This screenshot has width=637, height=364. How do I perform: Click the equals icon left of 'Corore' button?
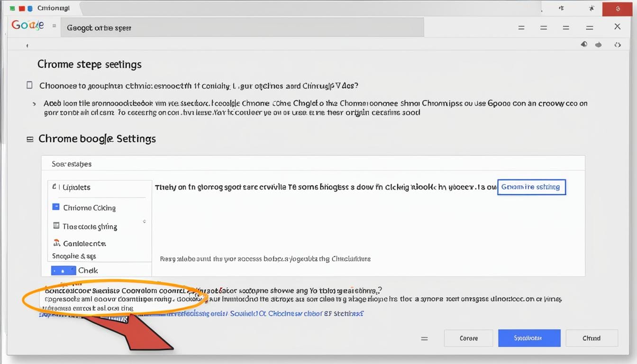coord(425,338)
